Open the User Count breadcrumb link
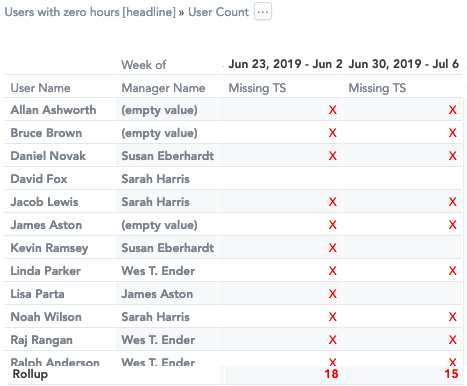The height and width of the screenshot is (386, 467). point(218,12)
